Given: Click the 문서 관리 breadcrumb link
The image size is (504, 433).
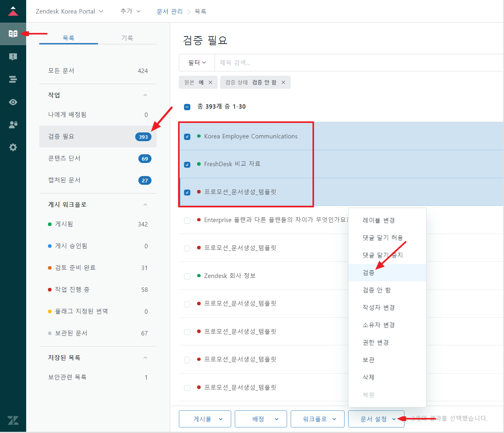Looking at the screenshot, I should pyautogui.click(x=170, y=11).
